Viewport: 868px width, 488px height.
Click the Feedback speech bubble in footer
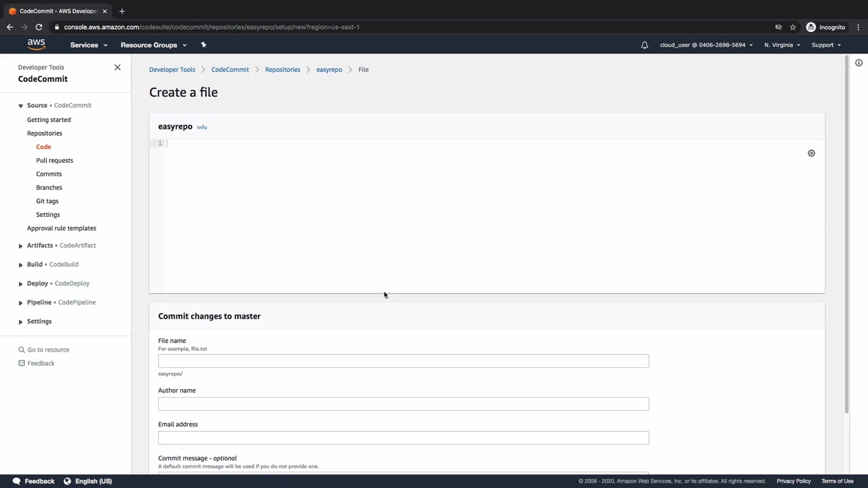16,481
